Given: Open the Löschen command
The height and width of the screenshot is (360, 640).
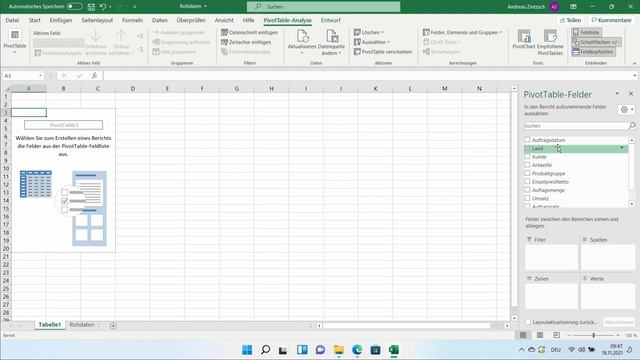Looking at the screenshot, I should (x=369, y=32).
